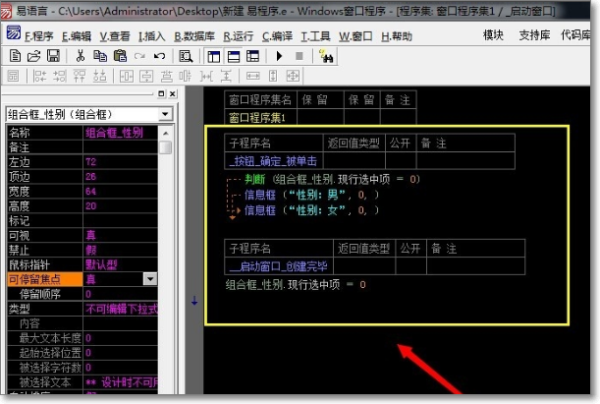
Task: Click the same size icon
Action: click(x=293, y=76)
